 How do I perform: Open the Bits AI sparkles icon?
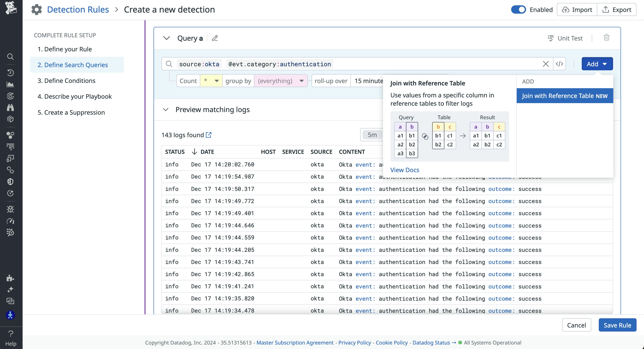click(10, 289)
